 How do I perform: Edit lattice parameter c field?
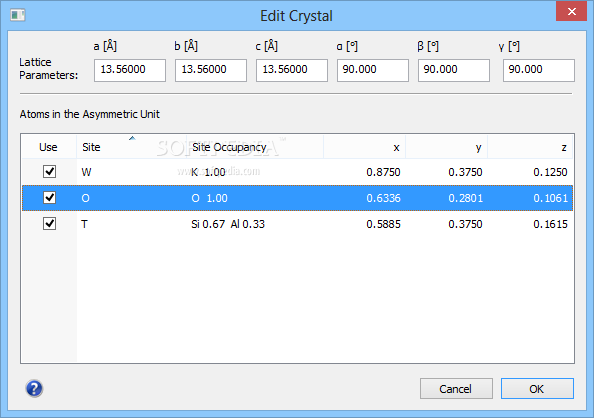292,70
